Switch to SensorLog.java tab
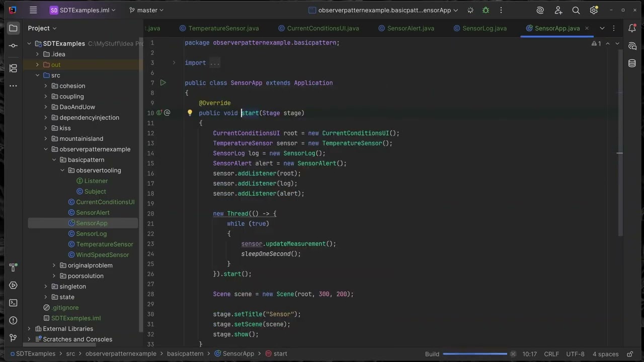This screenshot has width=644, height=362. 480,28
